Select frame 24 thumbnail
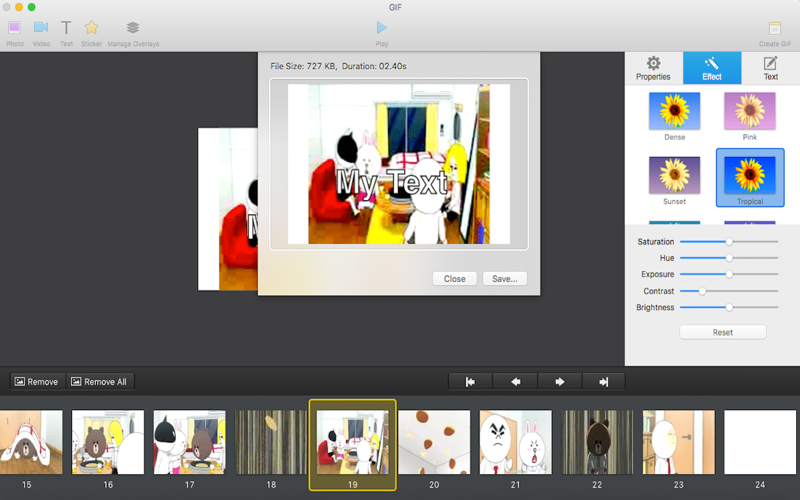Viewport: 800px width, 500px height. click(760, 442)
